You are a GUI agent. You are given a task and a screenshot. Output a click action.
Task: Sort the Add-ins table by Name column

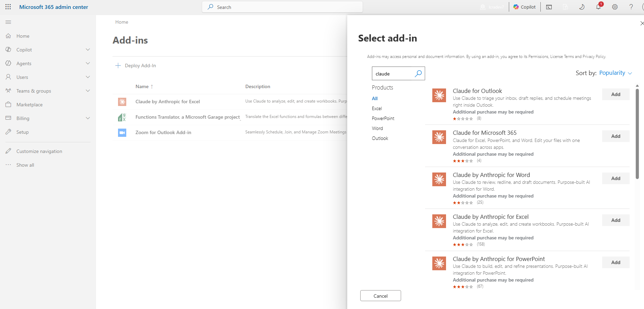click(x=144, y=86)
